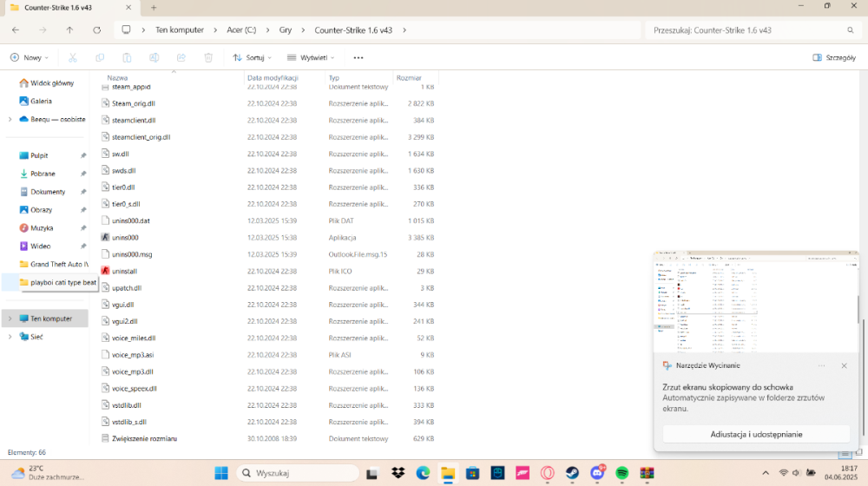Open Spotify from the taskbar
The height and width of the screenshot is (486, 868).
[622, 473]
